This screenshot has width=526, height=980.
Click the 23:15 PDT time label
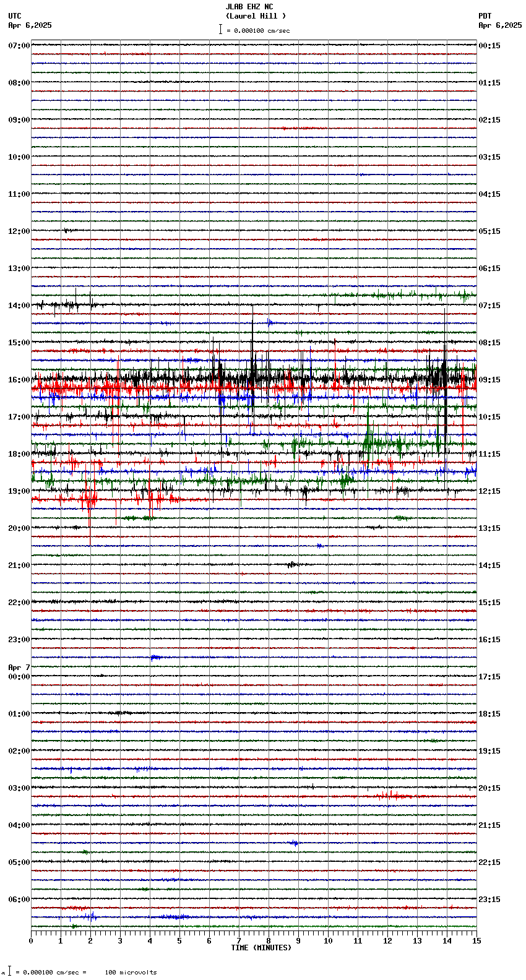pyautogui.click(x=489, y=900)
